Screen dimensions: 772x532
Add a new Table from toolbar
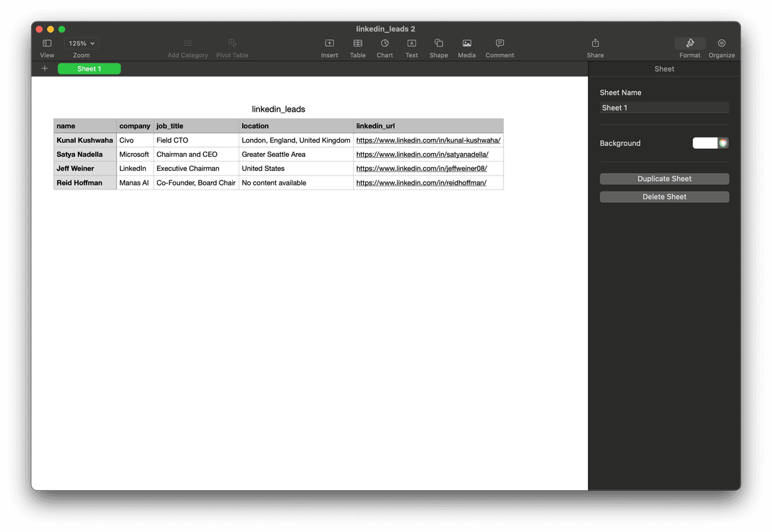pyautogui.click(x=358, y=44)
